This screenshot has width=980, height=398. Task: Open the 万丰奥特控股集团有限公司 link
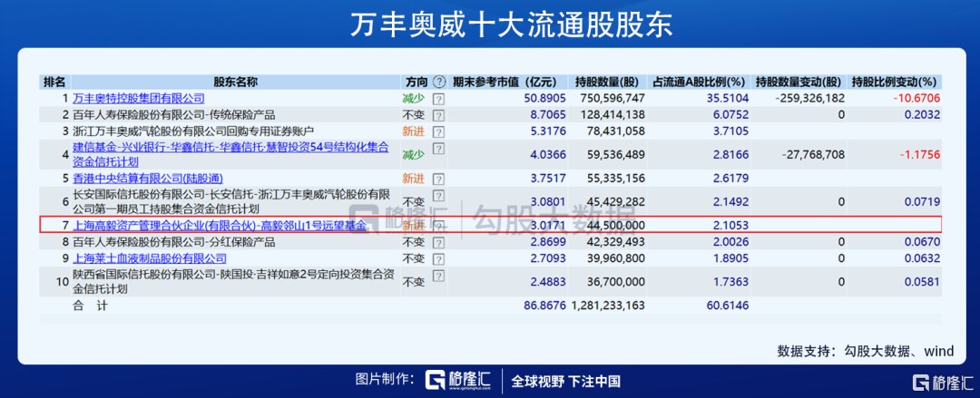[139, 99]
